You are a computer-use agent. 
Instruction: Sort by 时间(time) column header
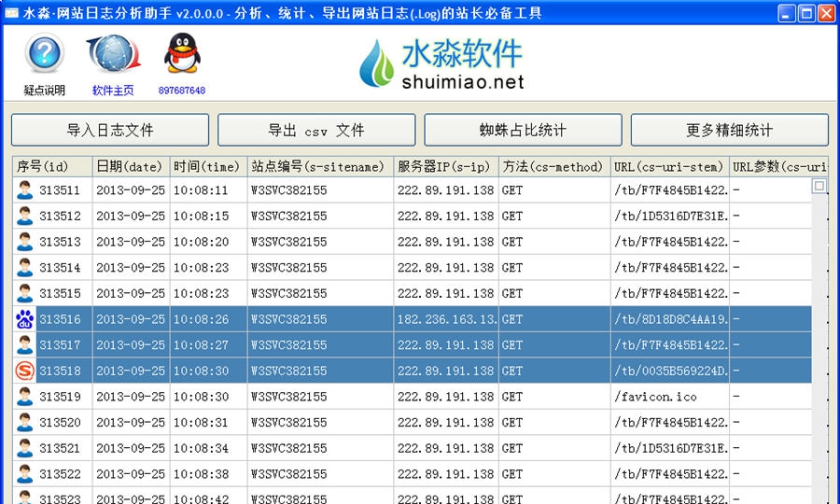click(x=208, y=166)
